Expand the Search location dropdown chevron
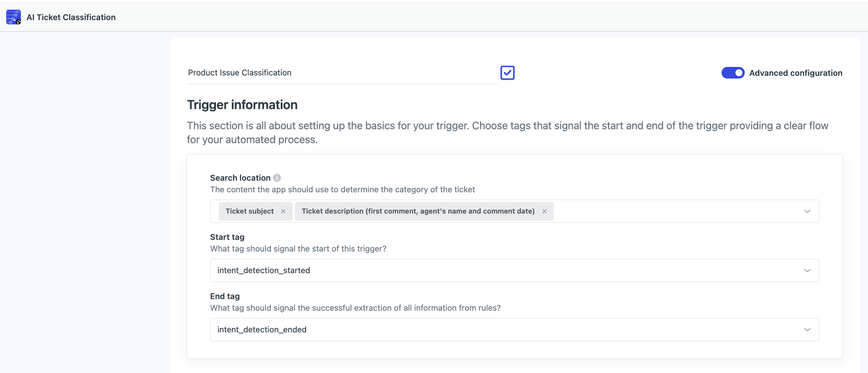Screen dimensions: 868x373 [x=807, y=211]
